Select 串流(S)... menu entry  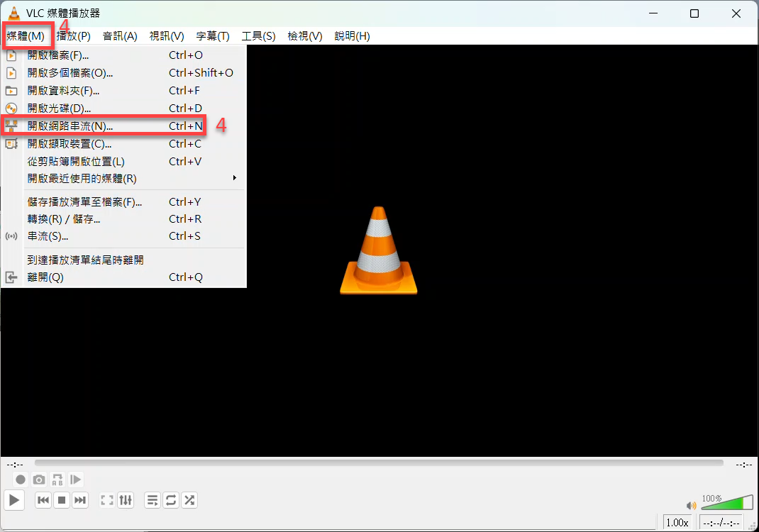[124, 236]
